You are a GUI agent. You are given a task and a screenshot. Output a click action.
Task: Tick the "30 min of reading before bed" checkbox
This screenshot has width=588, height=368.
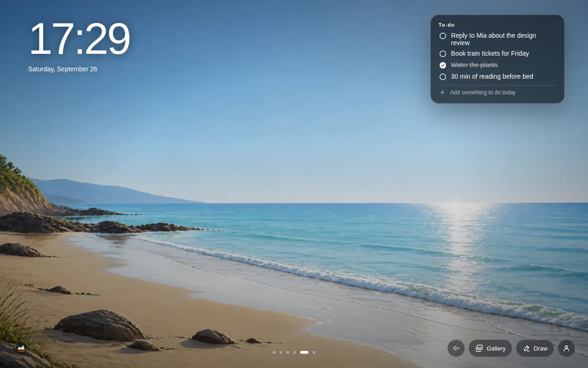pos(443,77)
